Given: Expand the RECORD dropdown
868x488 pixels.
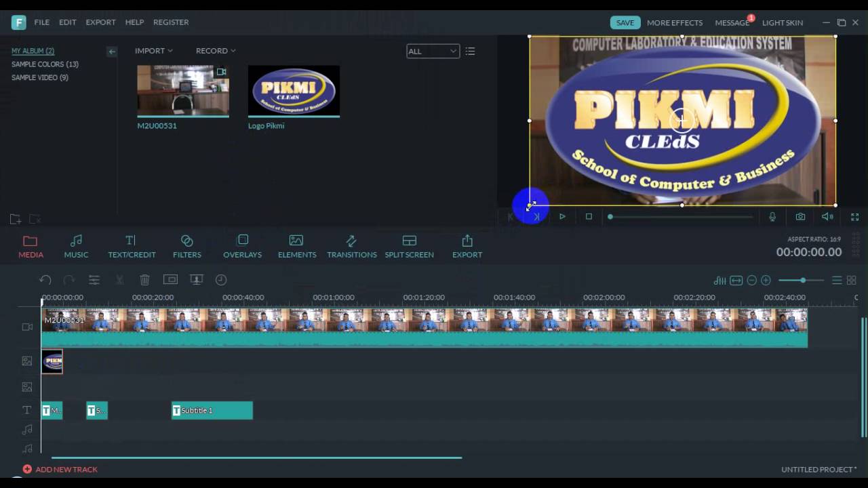Looking at the screenshot, I should click(216, 51).
